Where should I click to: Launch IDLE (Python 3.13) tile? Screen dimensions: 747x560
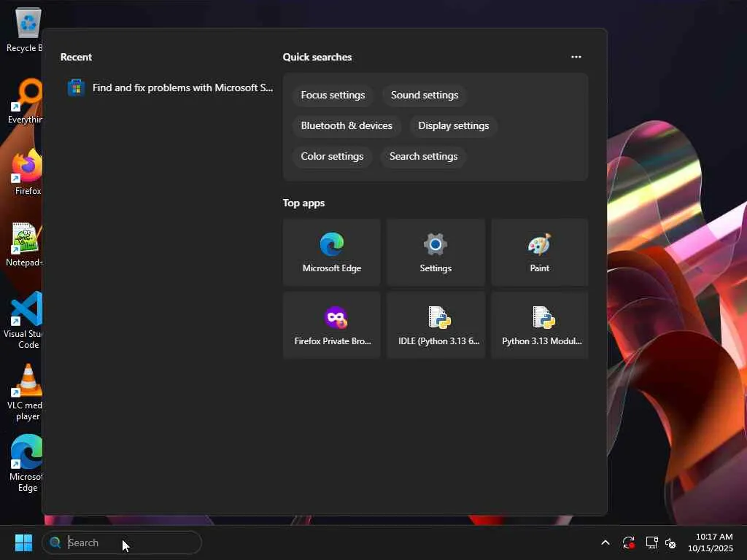(x=436, y=325)
